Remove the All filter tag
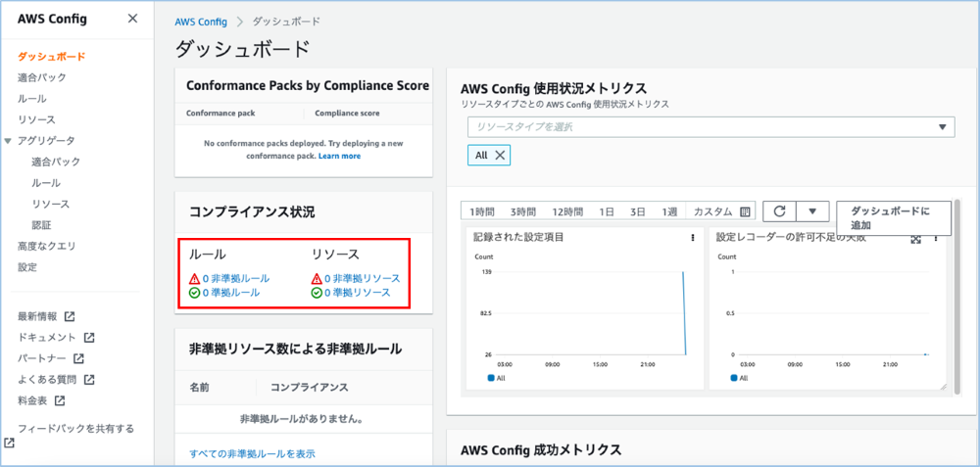Viewport: 980px width, 467px height. (500, 155)
